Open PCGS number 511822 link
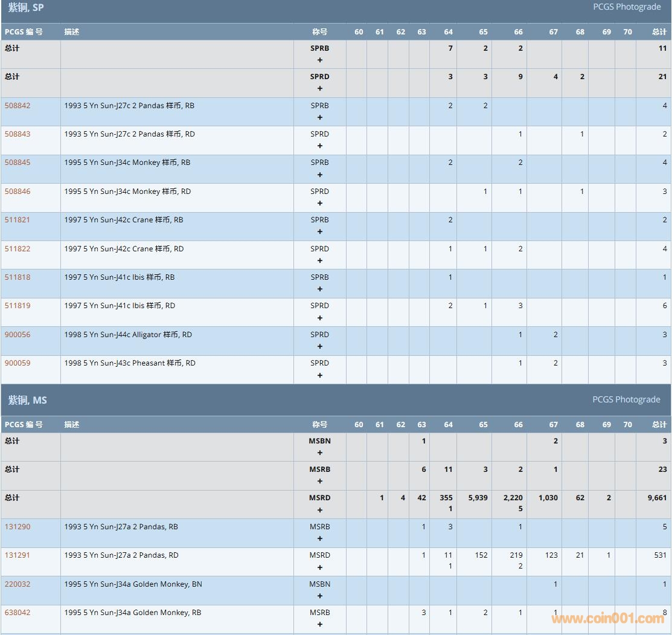The image size is (672, 635). tap(18, 249)
